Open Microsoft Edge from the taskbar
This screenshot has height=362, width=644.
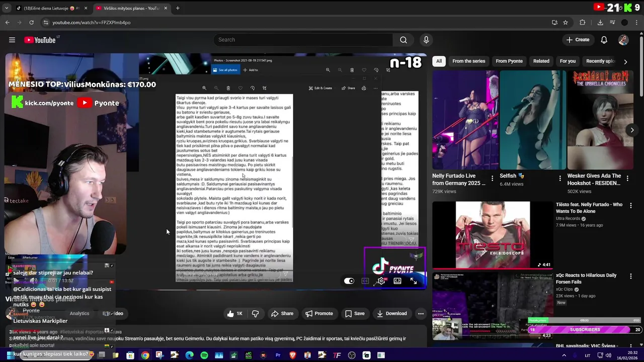click(189, 355)
